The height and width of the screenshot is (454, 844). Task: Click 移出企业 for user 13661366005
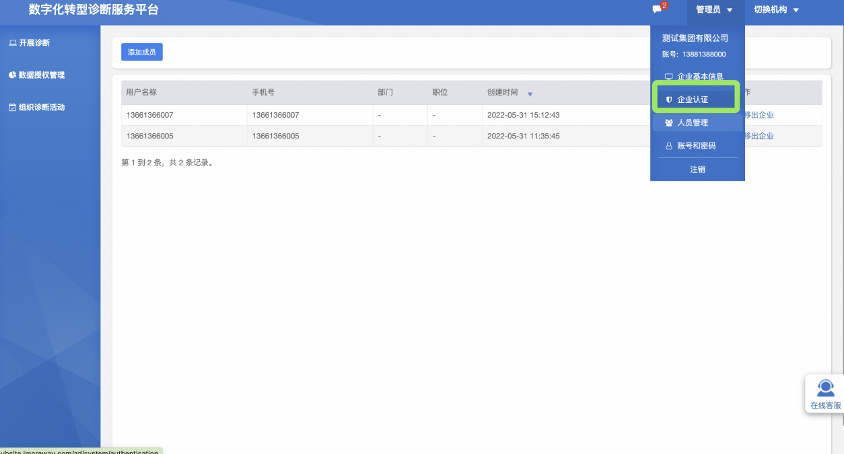(759, 136)
